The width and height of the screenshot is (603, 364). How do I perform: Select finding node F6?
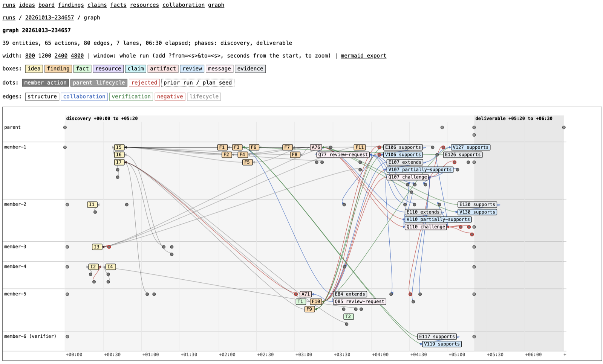click(254, 147)
